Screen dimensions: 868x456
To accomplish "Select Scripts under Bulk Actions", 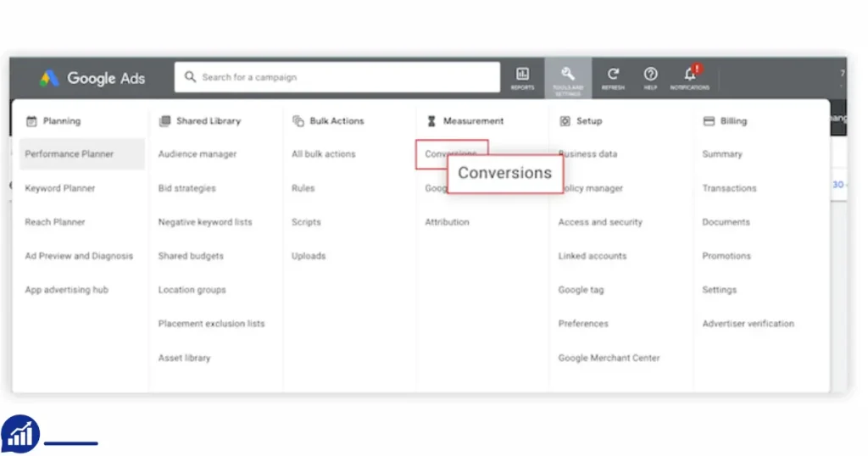I will (x=306, y=222).
